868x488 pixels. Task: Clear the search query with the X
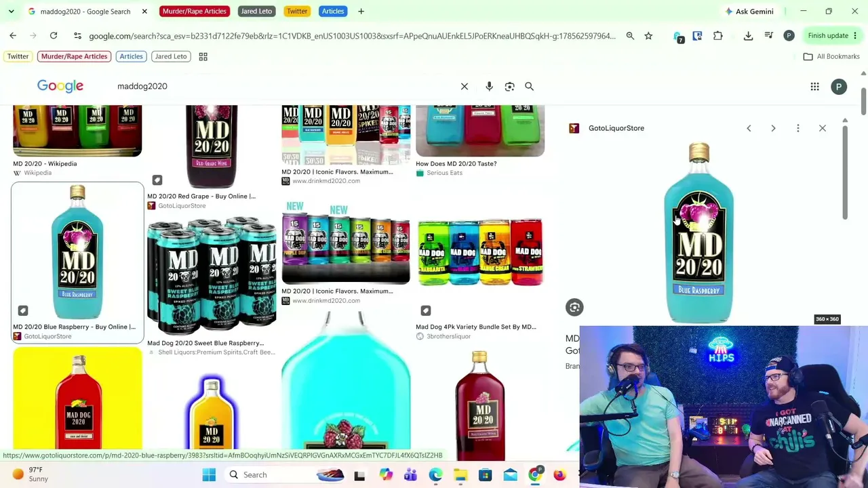coord(465,86)
